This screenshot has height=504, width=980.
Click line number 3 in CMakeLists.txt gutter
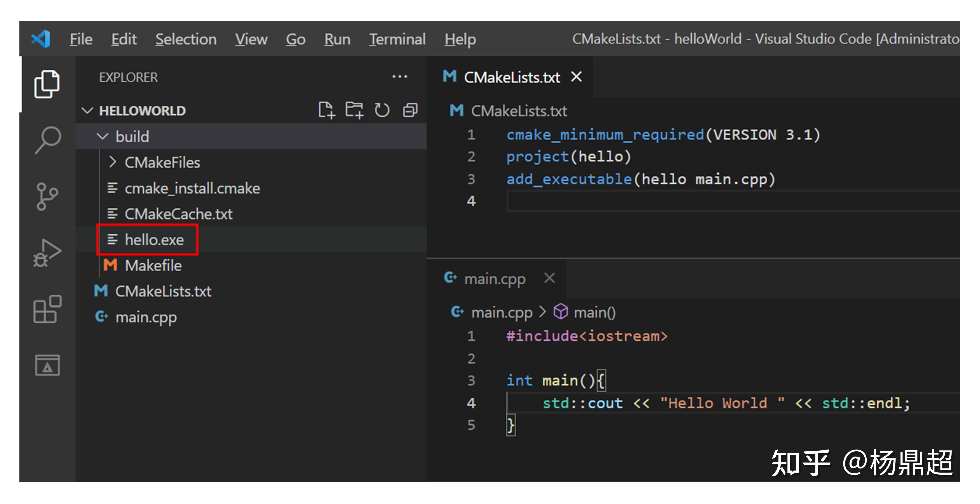tap(471, 179)
